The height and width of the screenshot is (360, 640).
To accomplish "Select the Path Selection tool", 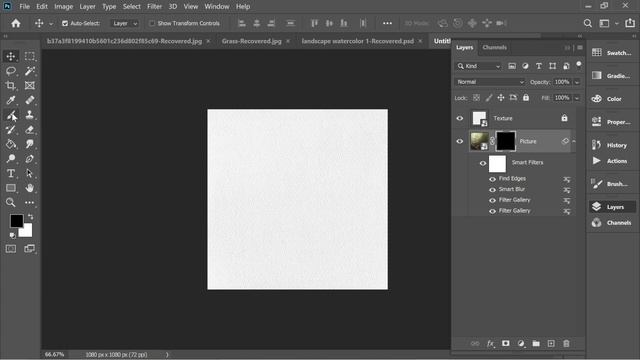I will point(29,173).
